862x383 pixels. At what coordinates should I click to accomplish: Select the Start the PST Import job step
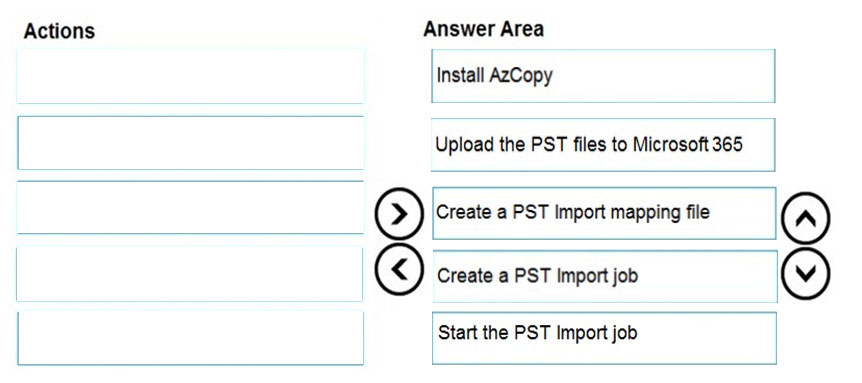click(604, 338)
